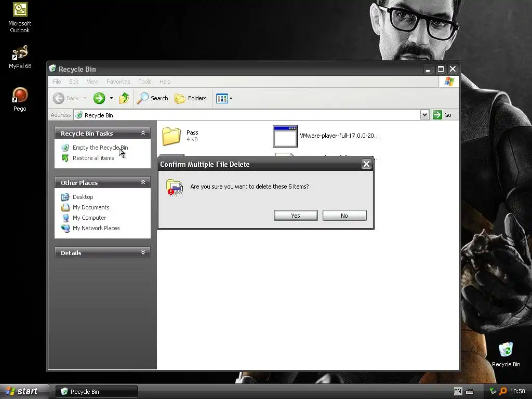Go to Desktop in Other Places
Screen dimensions: 532x399
pyautogui.click(x=83, y=197)
